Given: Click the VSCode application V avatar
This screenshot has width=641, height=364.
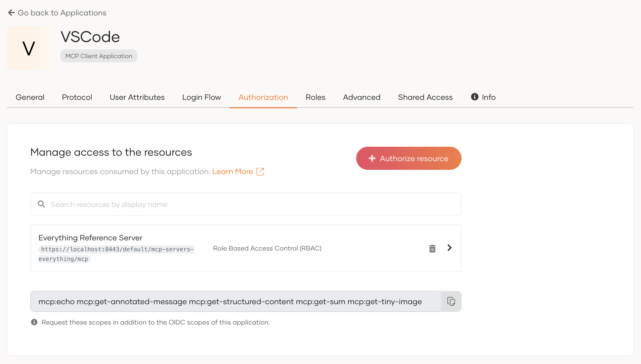Looking at the screenshot, I should [x=29, y=48].
